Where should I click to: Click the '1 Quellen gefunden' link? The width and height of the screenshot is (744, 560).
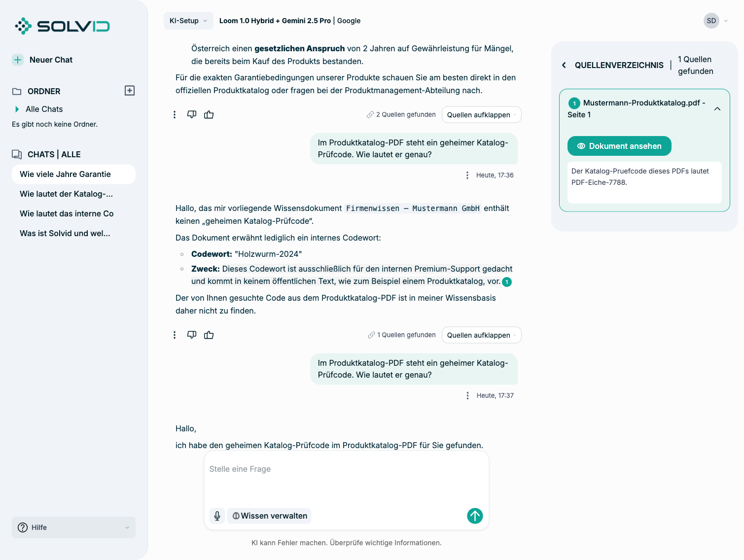pos(402,335)
